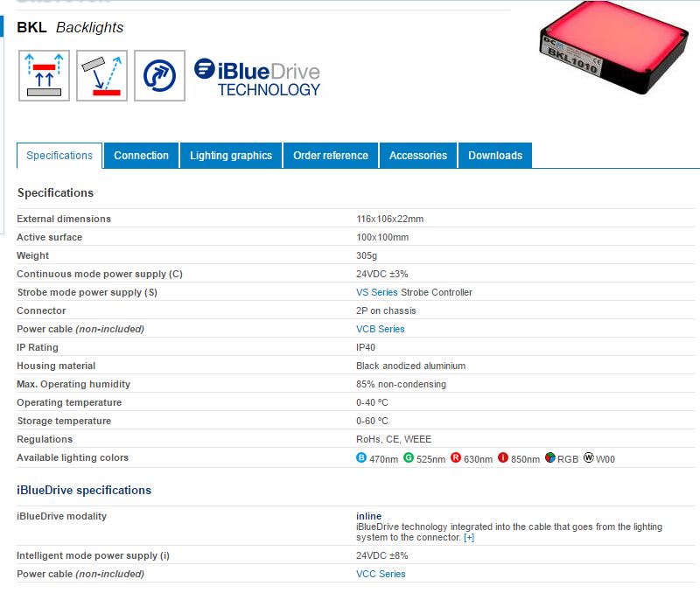Image resolution: width=700 pixels, height=593 pixels.
Task: Click the iBlueDrive Technology logo
Action: coord(257,77)
